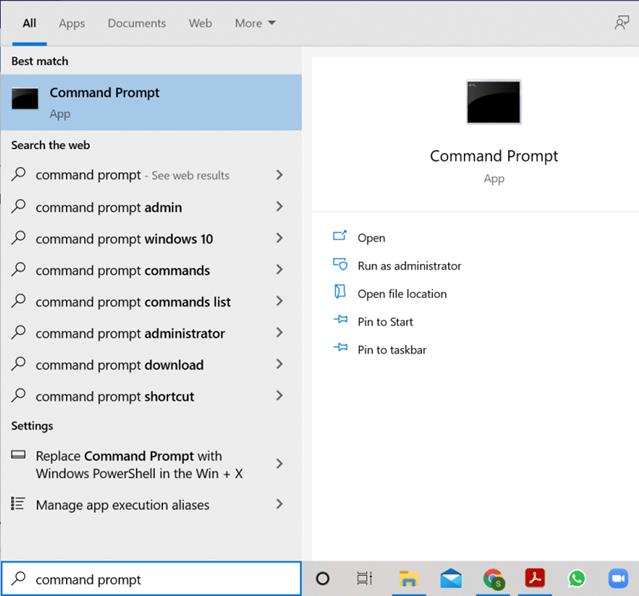The width and height of the screenshot is (639, 596).
Task: Launch File Explorer from the taskbar
Action: coord(409,578)
